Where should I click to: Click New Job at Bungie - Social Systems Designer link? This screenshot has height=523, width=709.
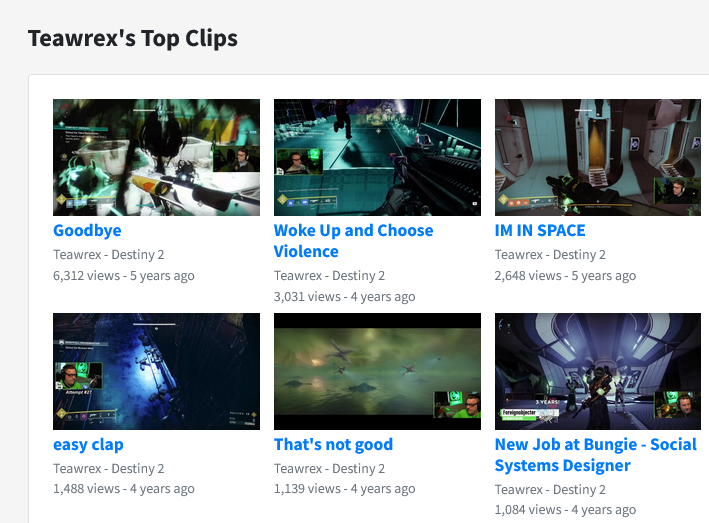pyautogui.click(x=596, y=455)
